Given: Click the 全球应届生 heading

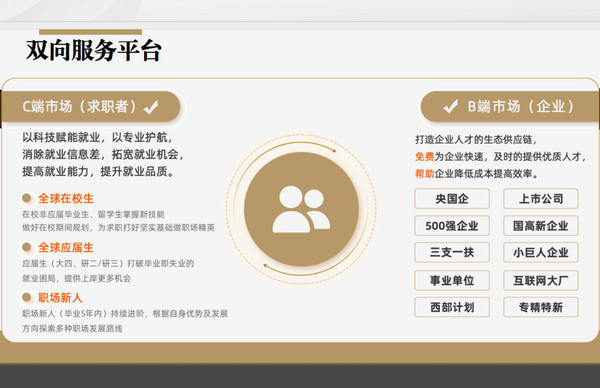Looking at the screenshot, I should coord(66,248).
